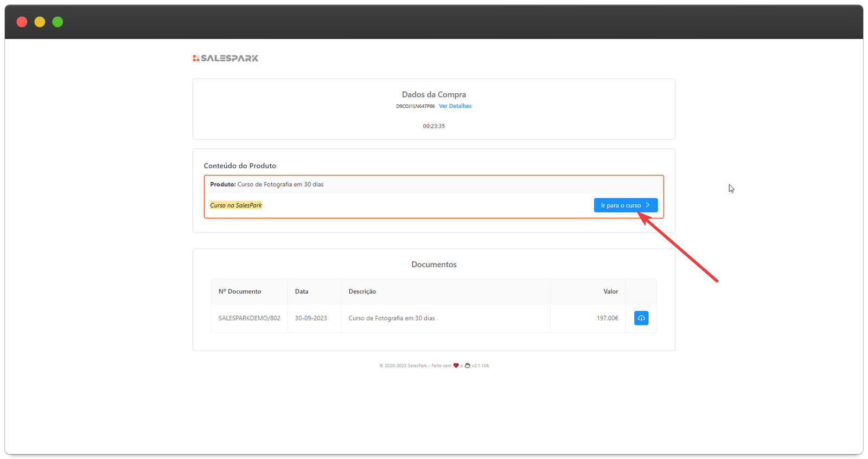Close the window with the red button
868x459 pixels.
coord(22,22)
